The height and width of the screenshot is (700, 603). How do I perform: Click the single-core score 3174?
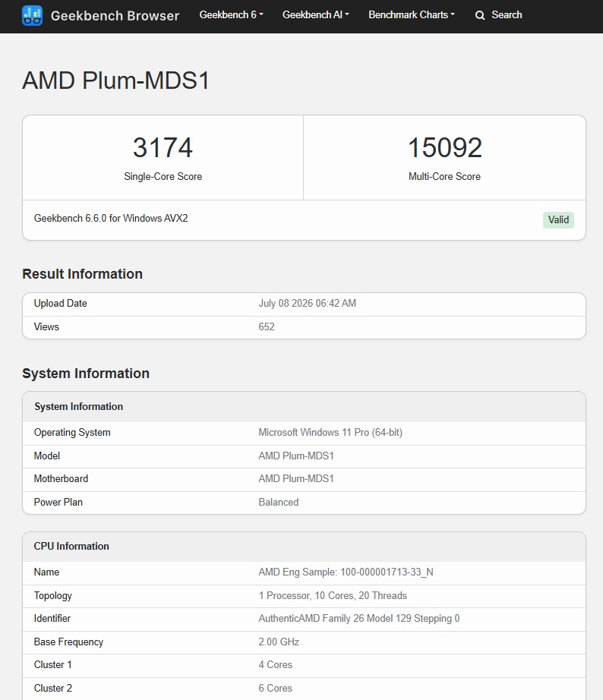click(163, 147)
